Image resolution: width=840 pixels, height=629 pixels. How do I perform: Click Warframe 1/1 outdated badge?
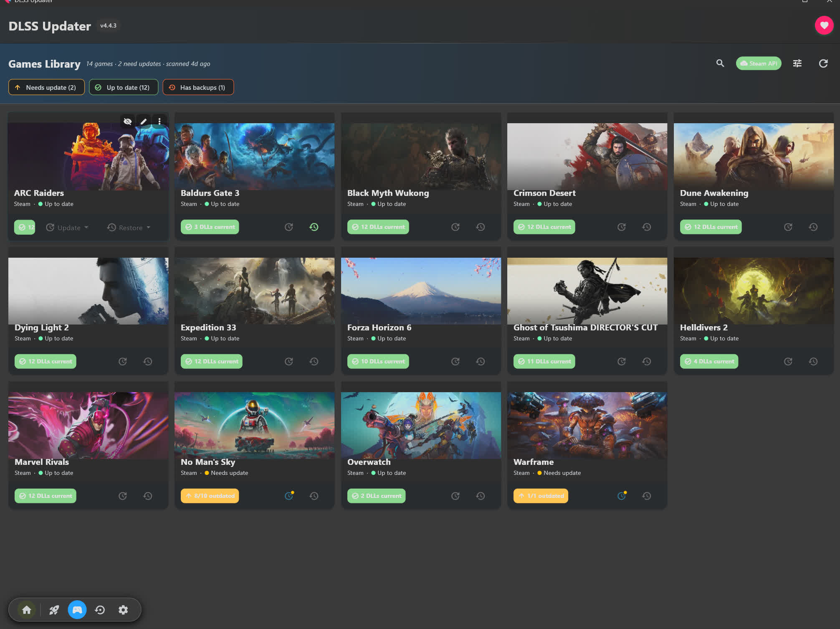tap(541, 496)
